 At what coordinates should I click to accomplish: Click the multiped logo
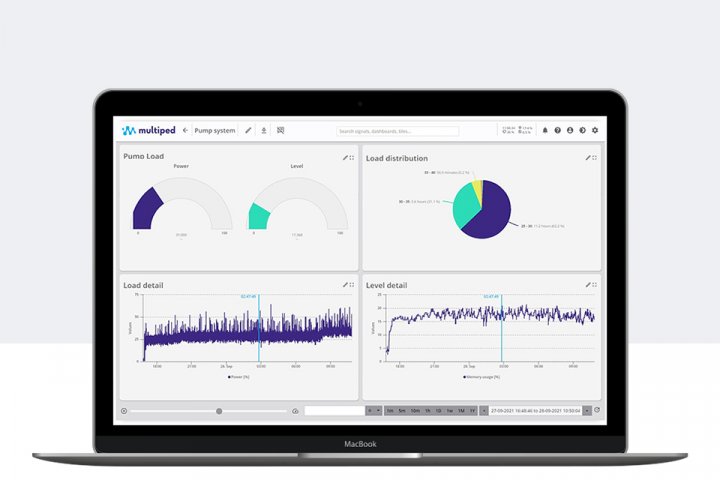coord(149,130)
